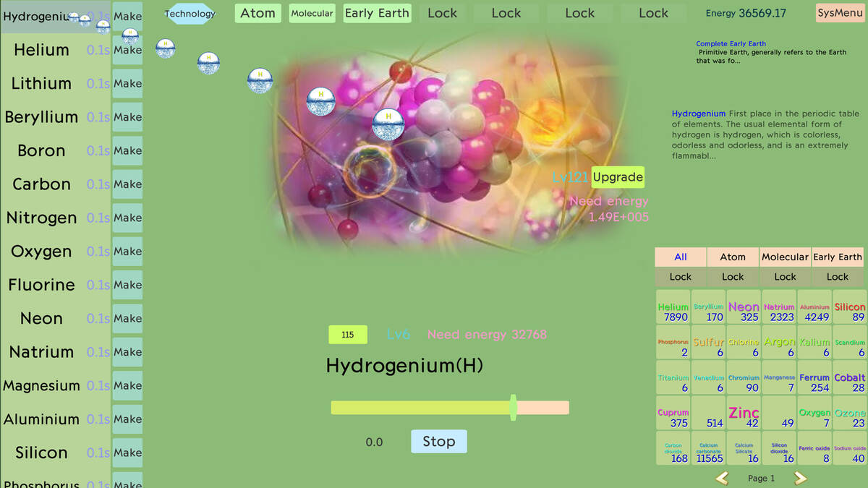
Task: Select the Helium inventory tile
Action: point(673,312)
